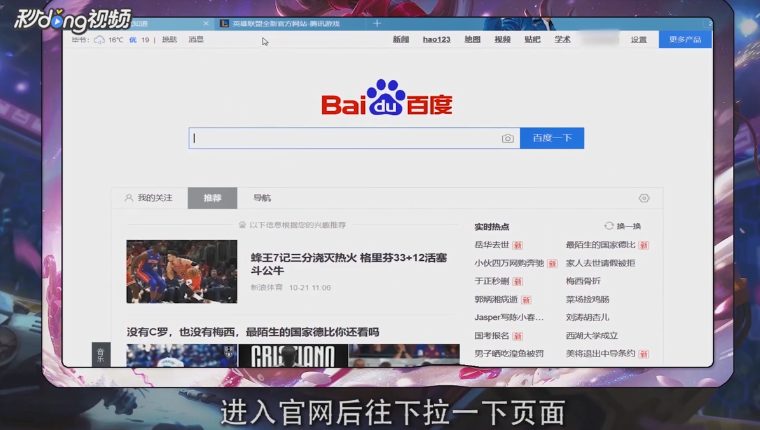Click the person icon beside 我的关注
This screenshot has height=430, width=760.
128,198
